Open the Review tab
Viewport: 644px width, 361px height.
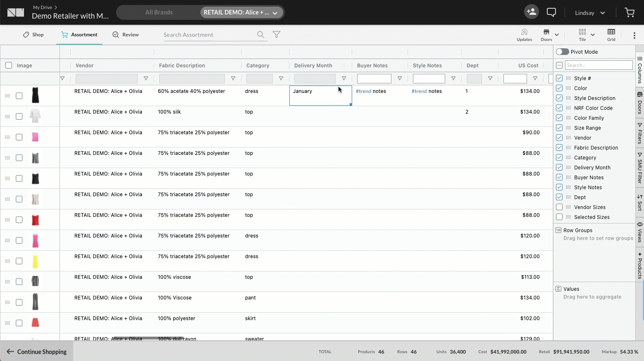click(126, 35)
